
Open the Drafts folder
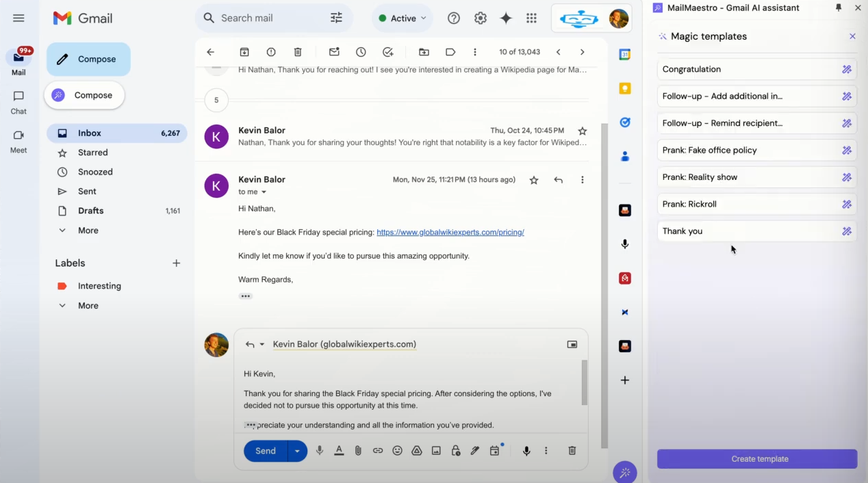point(116,211)
